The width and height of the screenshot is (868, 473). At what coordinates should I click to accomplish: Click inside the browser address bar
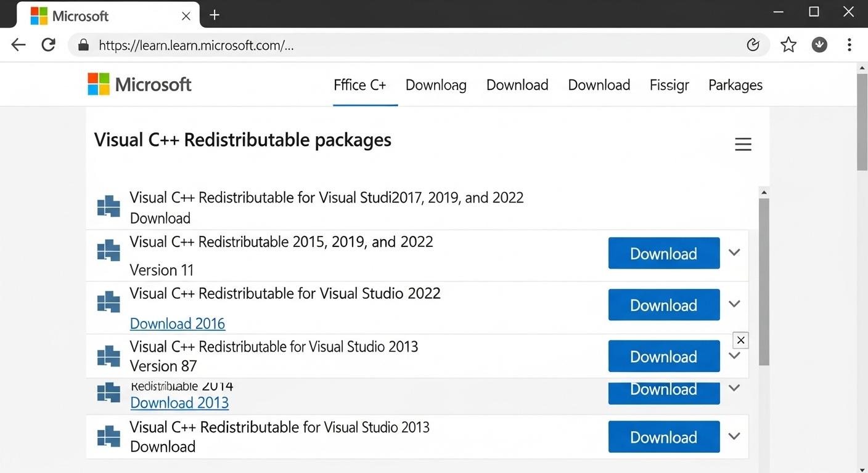370,44
